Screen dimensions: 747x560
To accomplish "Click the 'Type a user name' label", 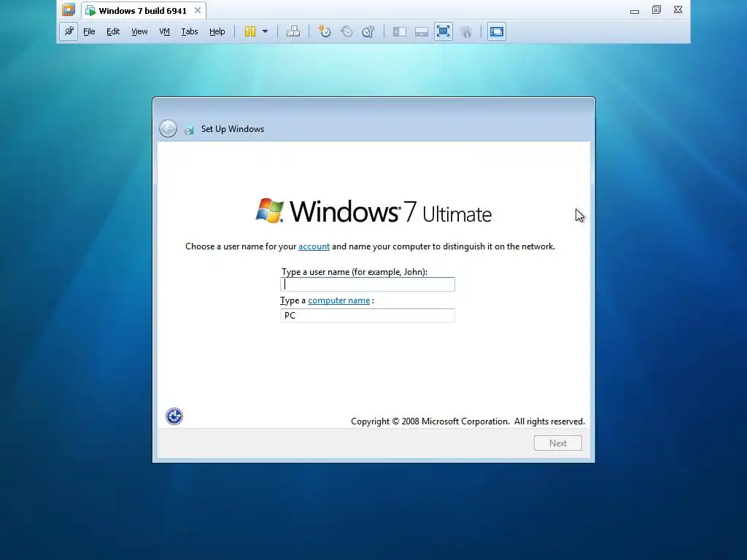I will click(354, 272).
